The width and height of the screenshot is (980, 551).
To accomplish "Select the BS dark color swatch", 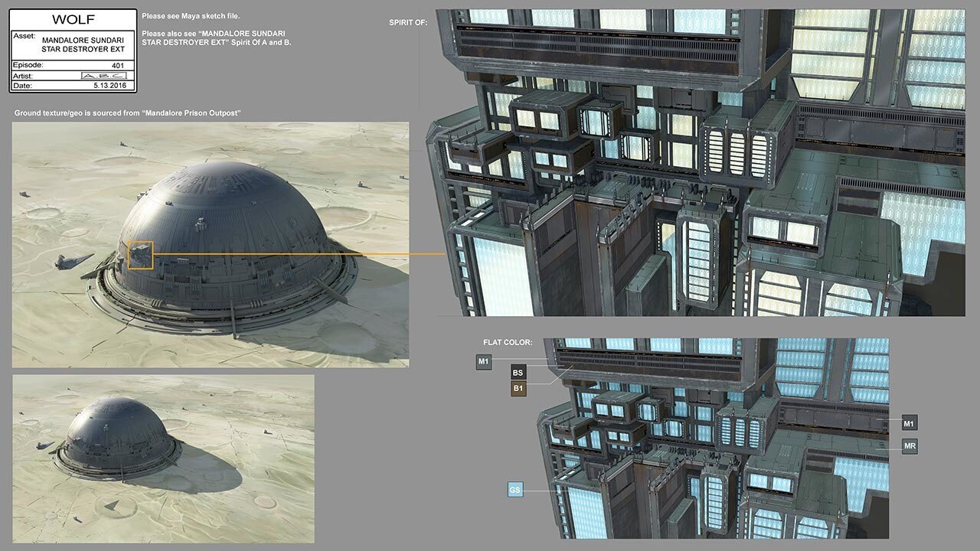I will coord(518,373).
